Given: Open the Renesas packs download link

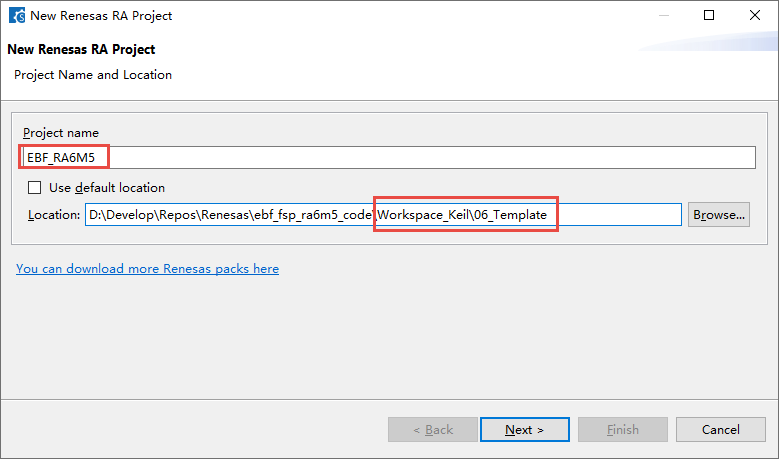Looking at the screenshot, I should coord(147,269).
